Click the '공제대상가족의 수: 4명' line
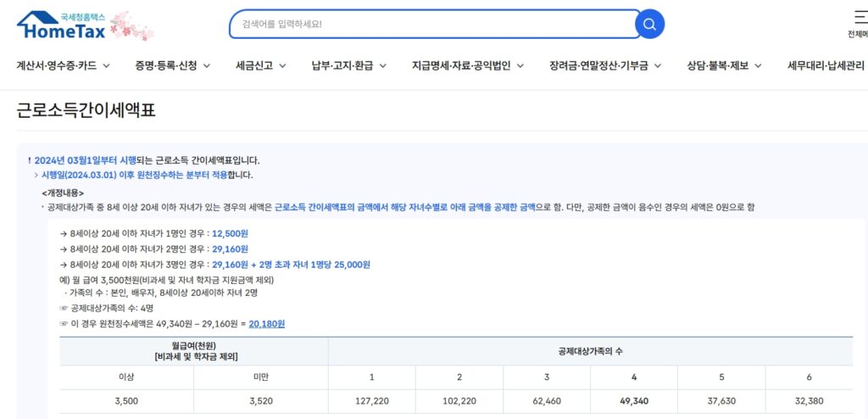 pyautogui.click(x=106, y=308)
